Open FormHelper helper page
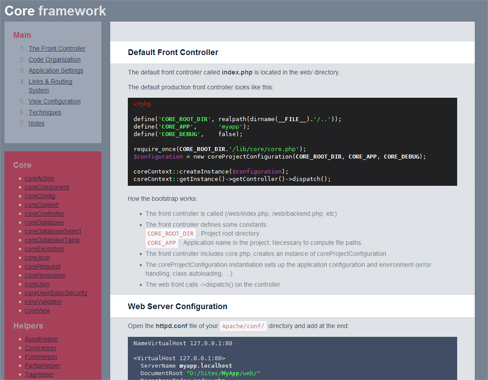This screenshot has height=380, width=488. (41, 357)
